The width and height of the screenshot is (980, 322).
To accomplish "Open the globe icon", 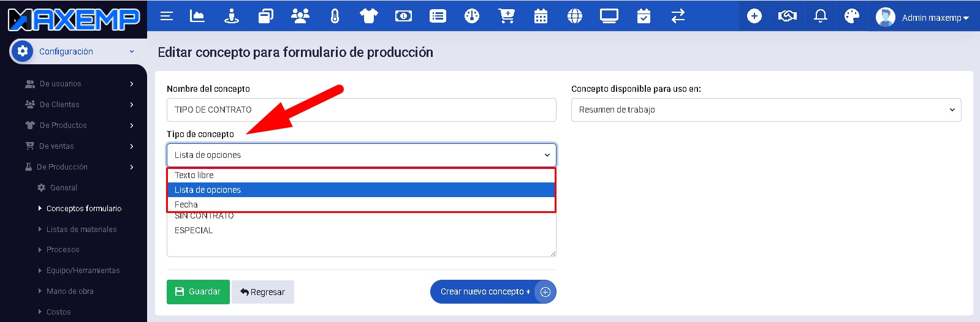I will (x=575, y=16).
